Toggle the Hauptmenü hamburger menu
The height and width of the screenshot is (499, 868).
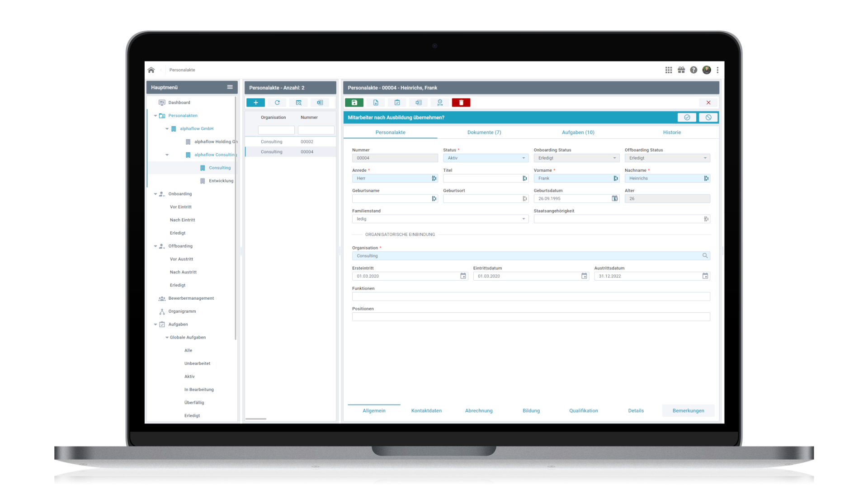click(x=230, y=87)
